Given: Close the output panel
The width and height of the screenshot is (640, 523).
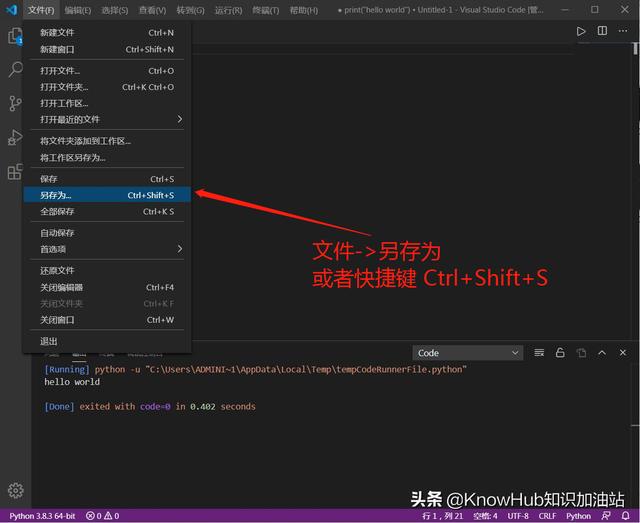Looking at the screenshot, I should [623, 352].
